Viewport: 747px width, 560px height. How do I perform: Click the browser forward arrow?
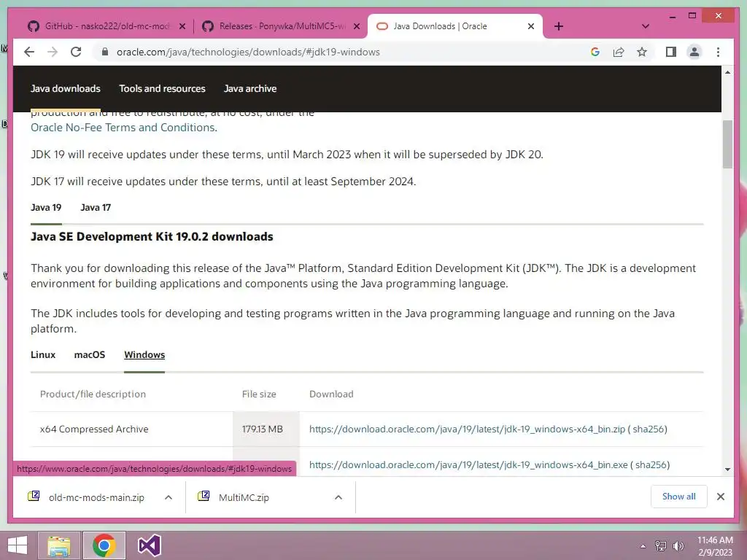click(53, 52)
